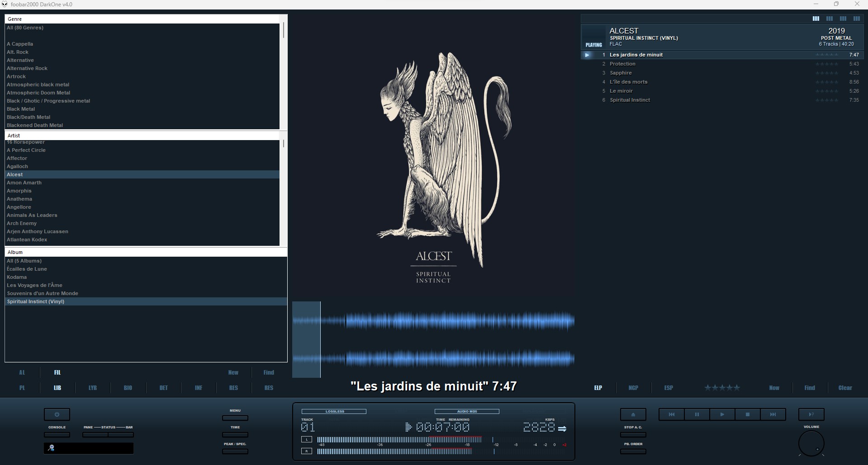Click the play button in transport controls

click(x=722, y=414)
